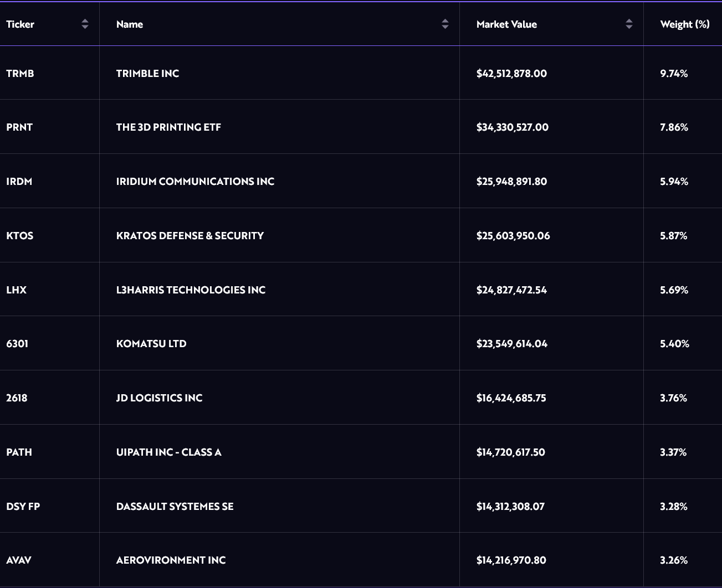Sort the table by Ticker column arrows

(x=85, y=24)
